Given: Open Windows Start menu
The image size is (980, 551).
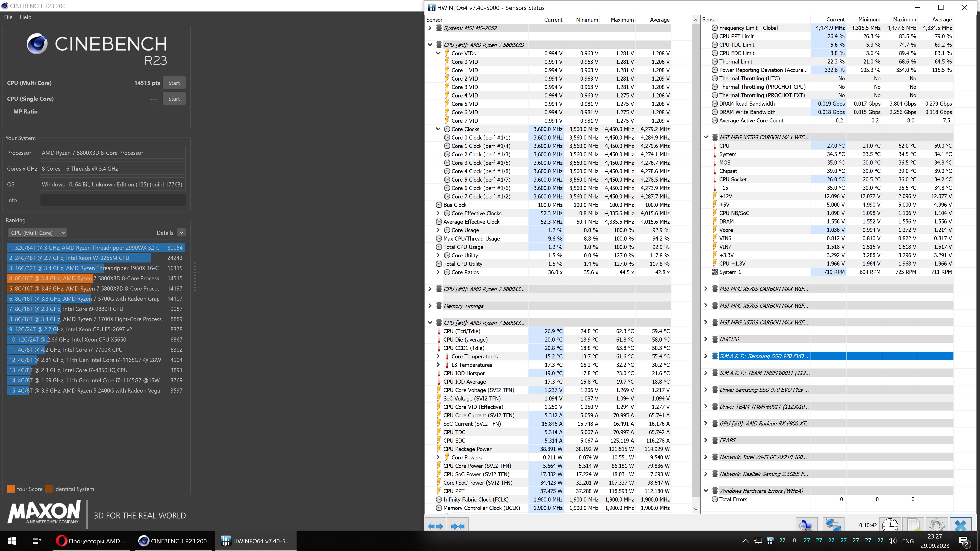Looking at the screenshot, I should coord(12,541).
